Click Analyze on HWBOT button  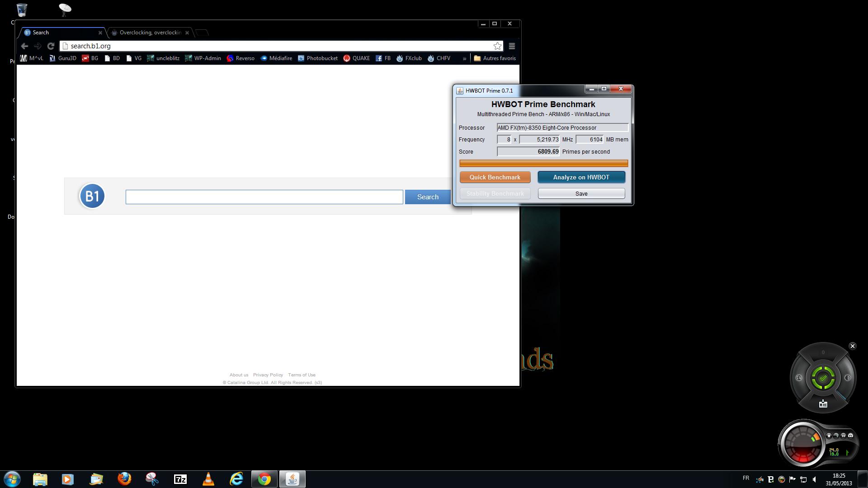[x=581, y=177]
